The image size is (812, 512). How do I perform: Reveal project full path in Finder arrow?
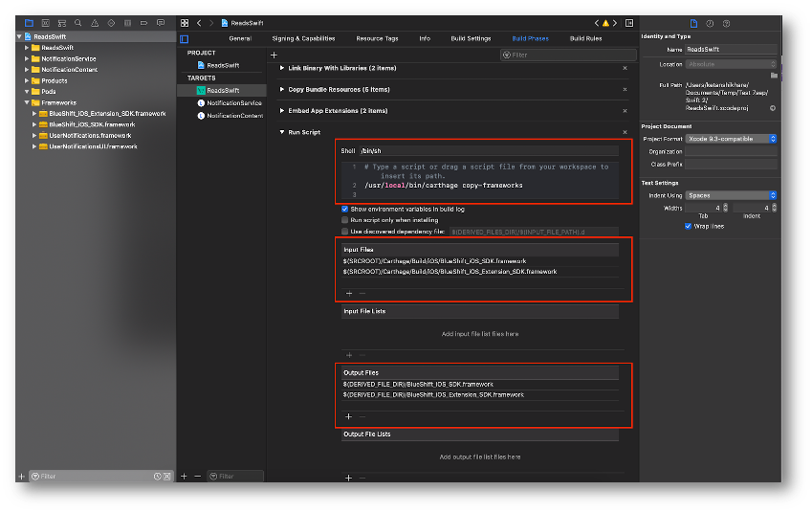click(773, 108)
